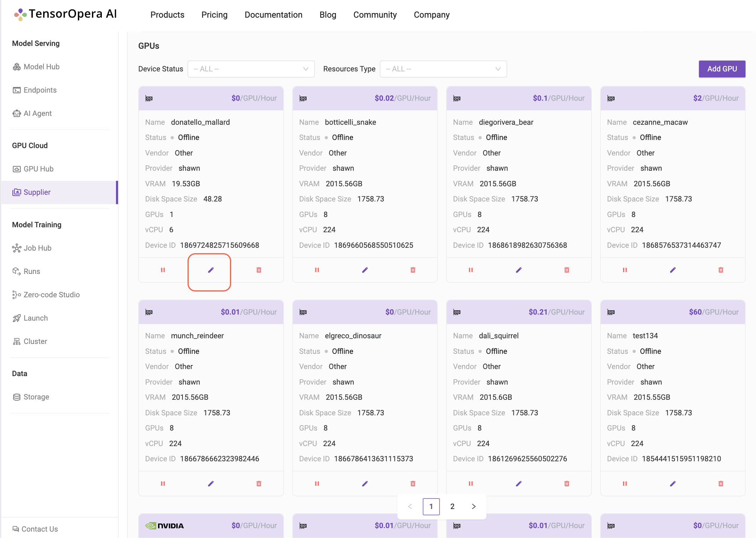
Task: Open Model Hub in the sidebar
Action: pyautogui.click(x=36, y=67)
